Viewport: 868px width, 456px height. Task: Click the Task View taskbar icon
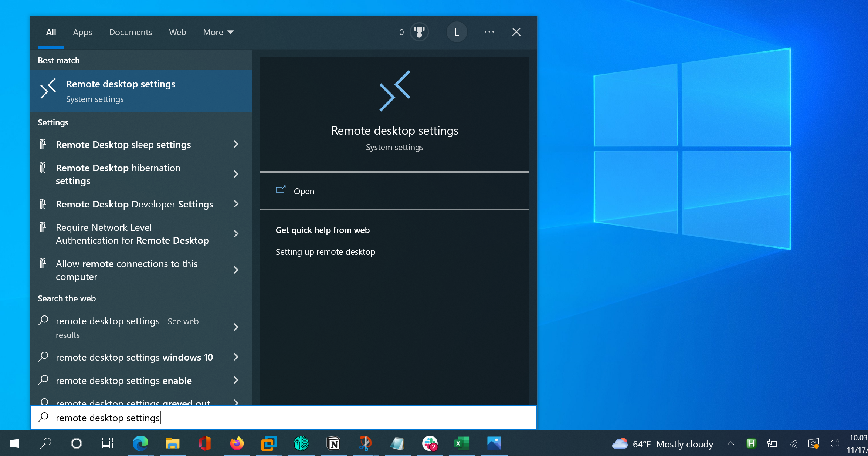pyautogui.click(x=108, y=443)
